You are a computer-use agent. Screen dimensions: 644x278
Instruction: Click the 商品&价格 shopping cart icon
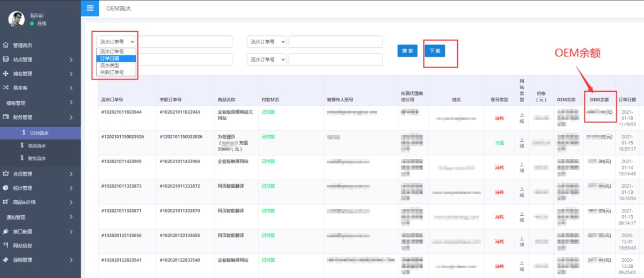[x=6, y=202]
